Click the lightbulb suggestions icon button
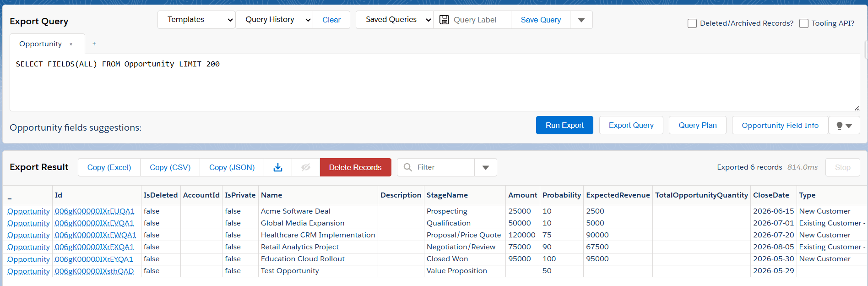This screenshot has height=286, width=868. (844, 125)
